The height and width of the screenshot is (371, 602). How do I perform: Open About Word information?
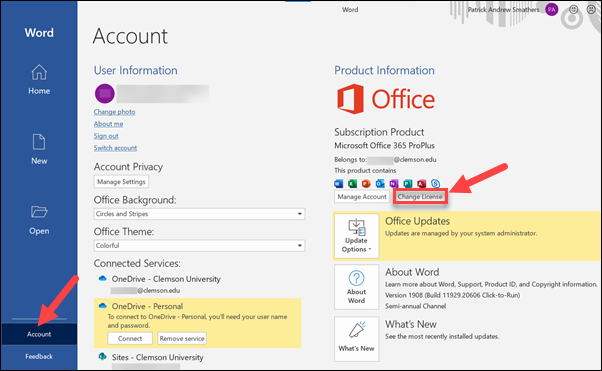(x=356, y=287)
